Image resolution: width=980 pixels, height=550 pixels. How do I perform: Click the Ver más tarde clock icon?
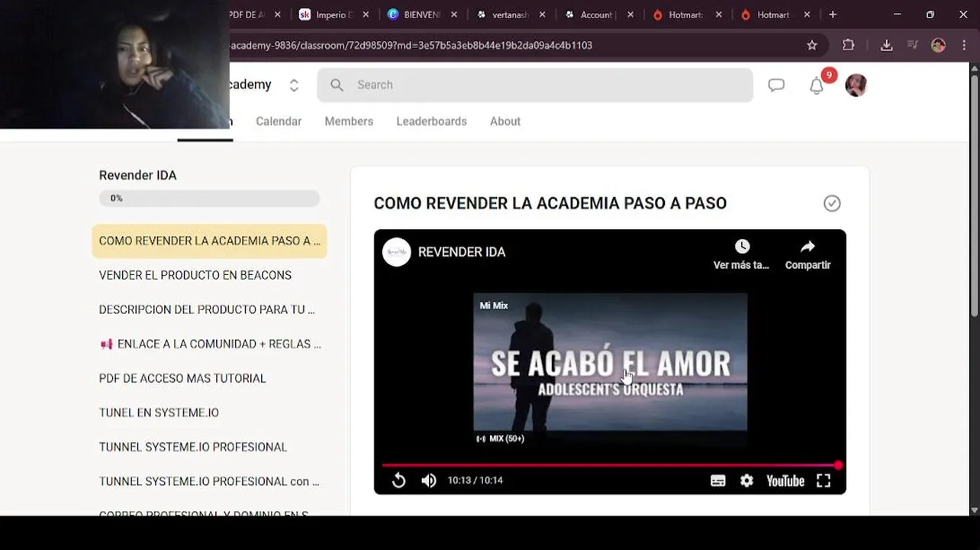click(x=742, y=246)
